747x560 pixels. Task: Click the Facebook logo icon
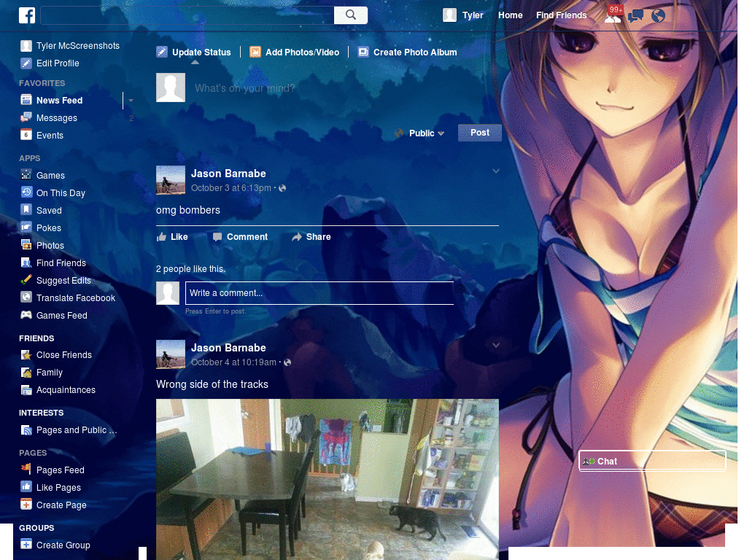coord(27,15)
